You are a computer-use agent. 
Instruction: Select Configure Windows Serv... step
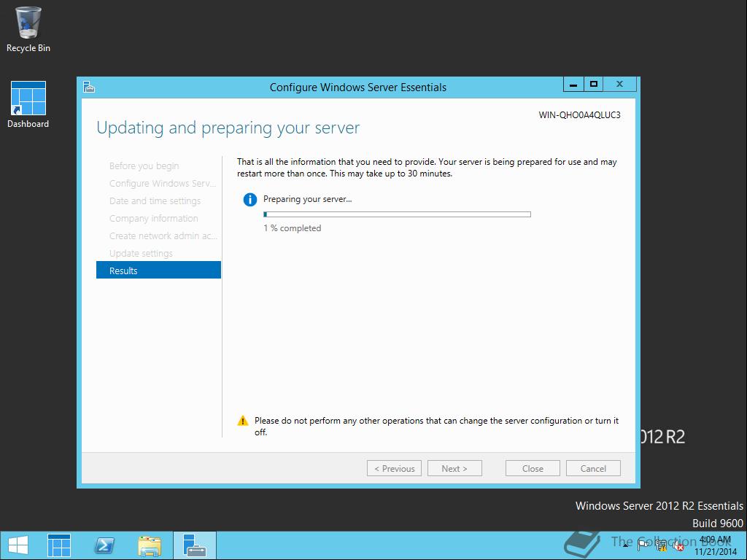163,183
